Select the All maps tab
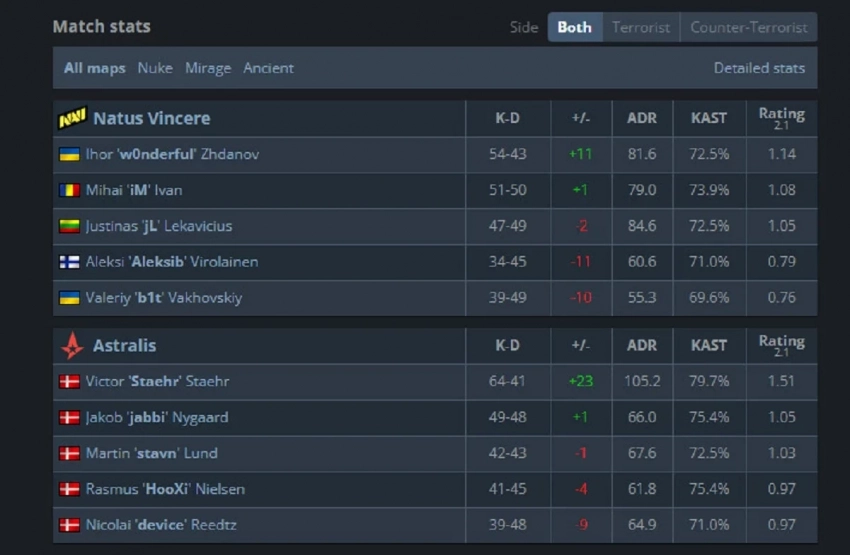 95,68
